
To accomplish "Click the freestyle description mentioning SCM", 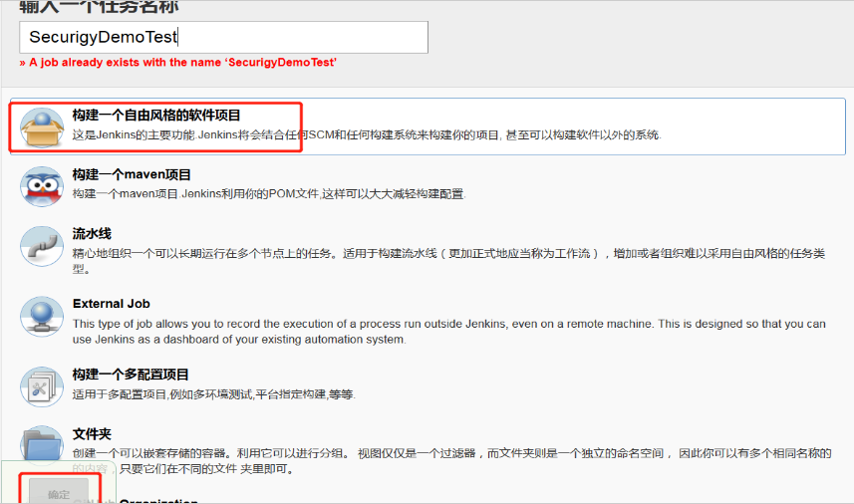I will coord(367,134).
